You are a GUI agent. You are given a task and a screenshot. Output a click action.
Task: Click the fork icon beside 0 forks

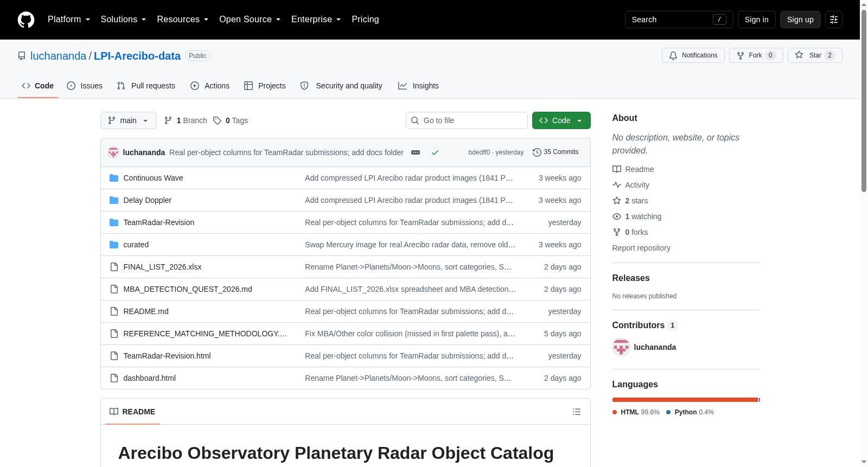(x=617, y=232)
